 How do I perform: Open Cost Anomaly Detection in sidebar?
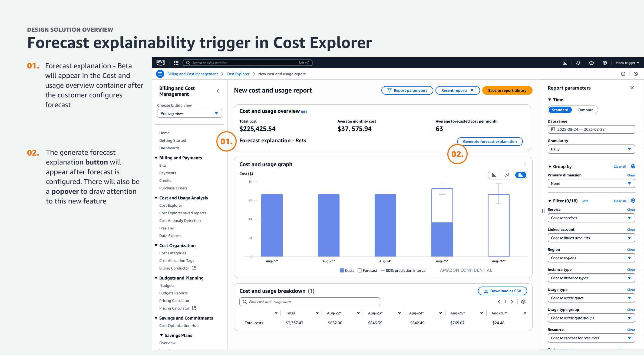180,221
